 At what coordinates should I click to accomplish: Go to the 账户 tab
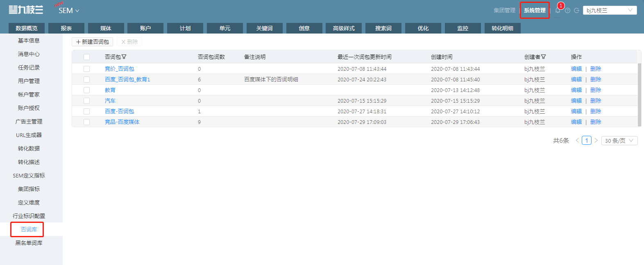[145, 28]
